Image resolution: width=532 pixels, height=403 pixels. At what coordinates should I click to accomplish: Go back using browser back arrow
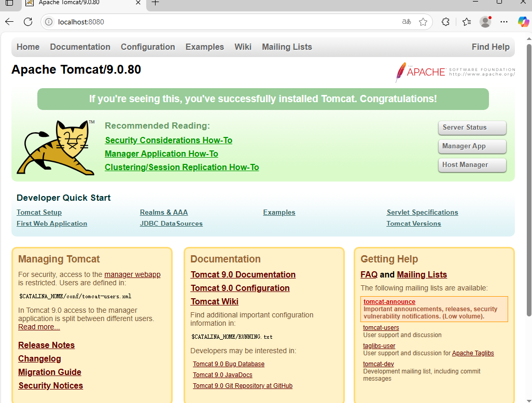[9, 22]
